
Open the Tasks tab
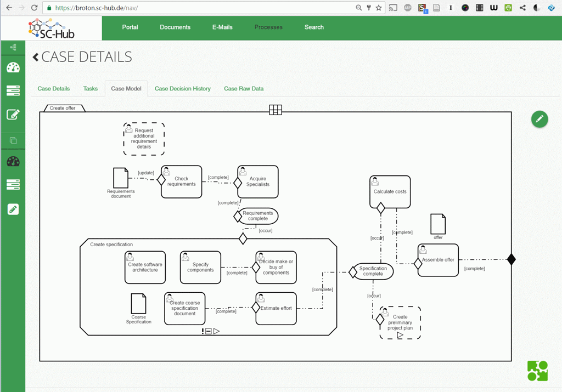91,89
